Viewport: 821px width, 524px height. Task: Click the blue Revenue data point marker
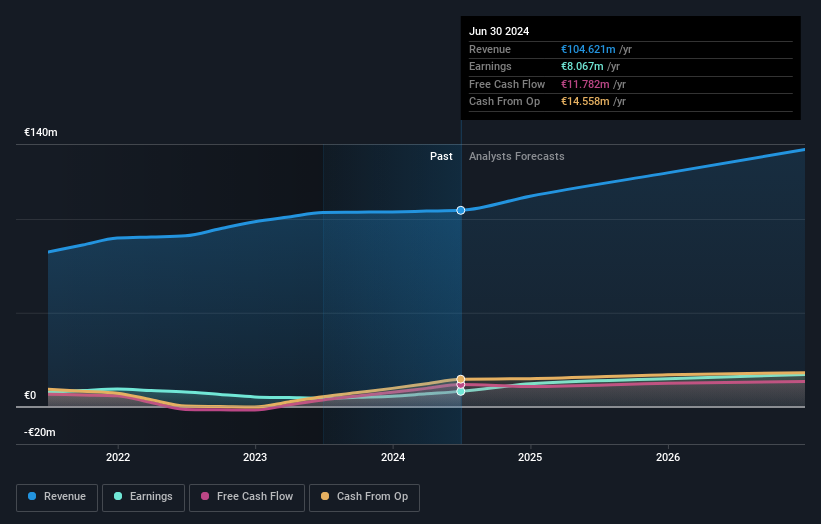coord(460,210)
